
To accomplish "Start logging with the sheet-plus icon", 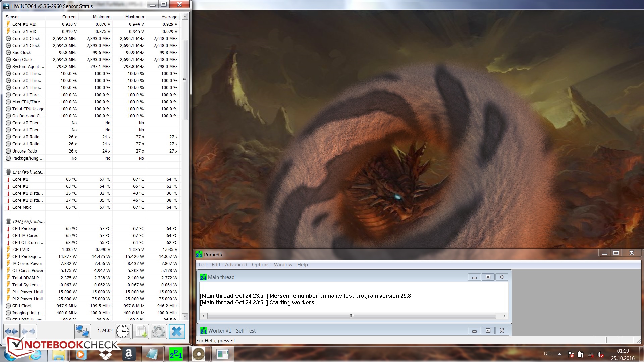I will click(x=141, y=331).
